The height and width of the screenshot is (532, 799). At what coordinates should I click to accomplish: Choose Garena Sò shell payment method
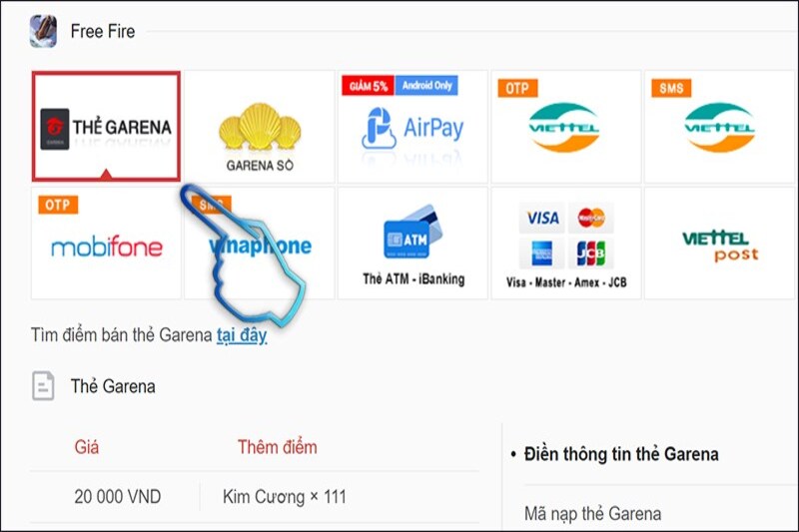(x=260, y=126)
